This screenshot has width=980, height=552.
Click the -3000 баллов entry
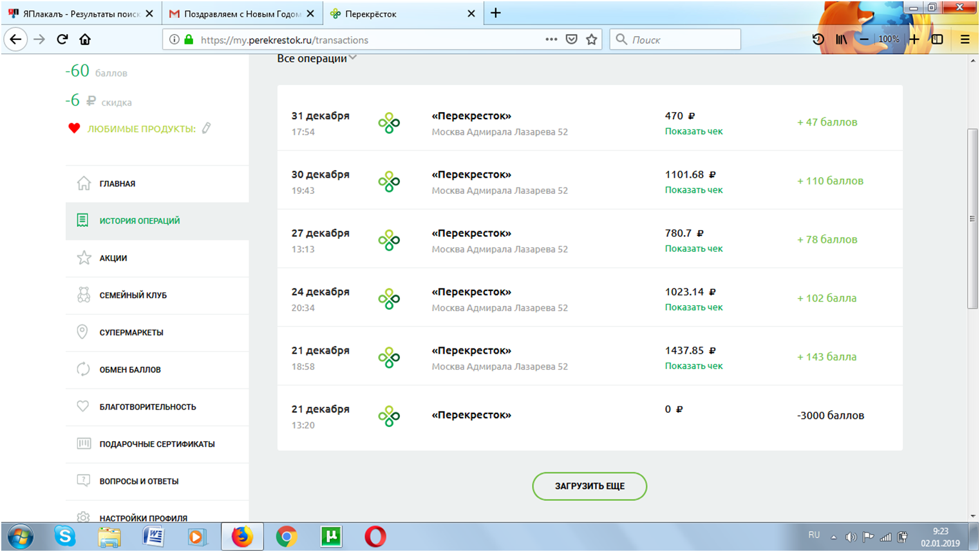click(831, 415)
